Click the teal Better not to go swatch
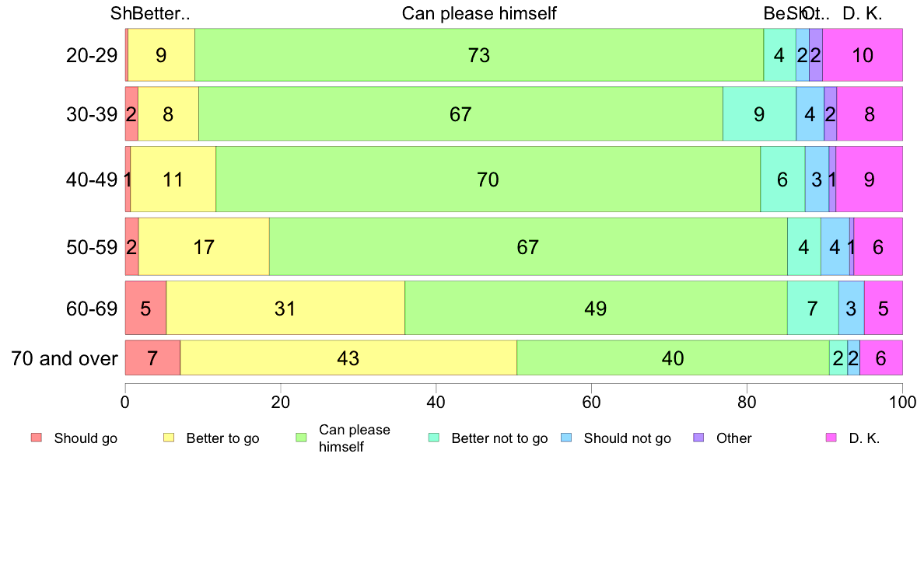 pos(434,437)
